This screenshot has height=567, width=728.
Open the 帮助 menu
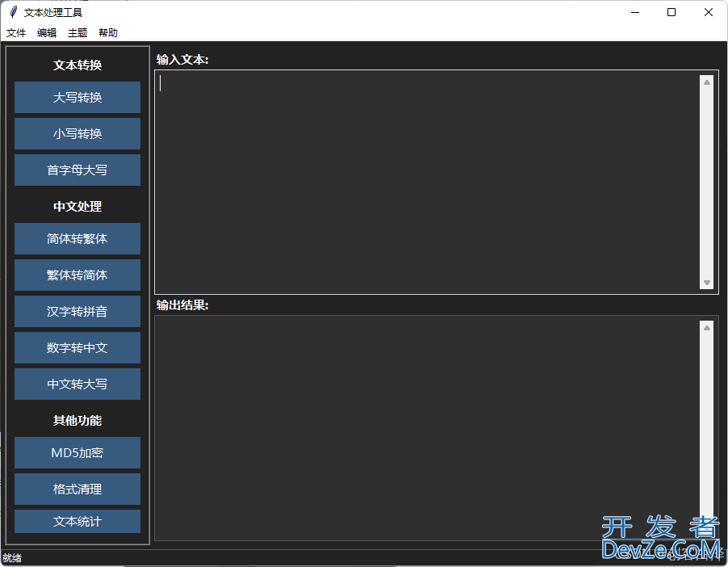tap(107, 33)
